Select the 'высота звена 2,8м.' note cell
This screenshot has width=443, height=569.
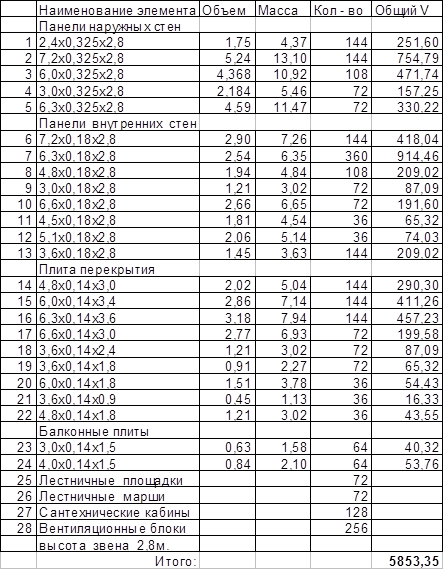pos(118,545)
